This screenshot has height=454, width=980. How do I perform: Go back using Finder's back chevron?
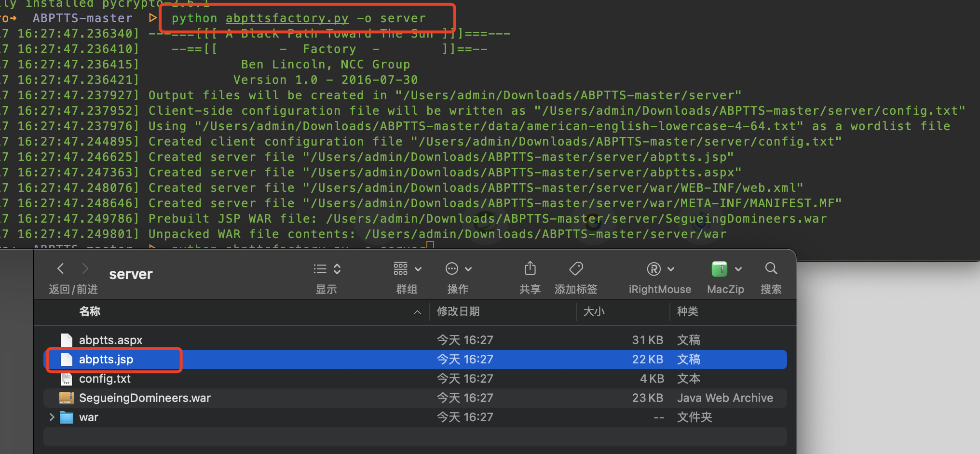(61, 268)
